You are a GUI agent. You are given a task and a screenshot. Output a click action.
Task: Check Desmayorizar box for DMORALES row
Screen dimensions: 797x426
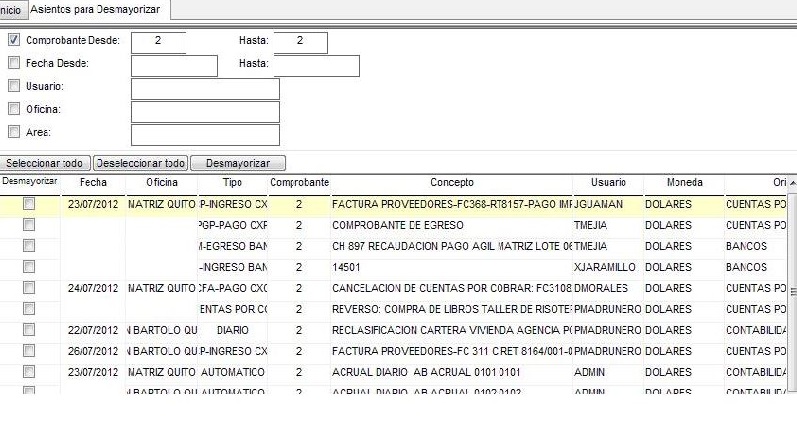pyautogui.click(x=29, y=288)
